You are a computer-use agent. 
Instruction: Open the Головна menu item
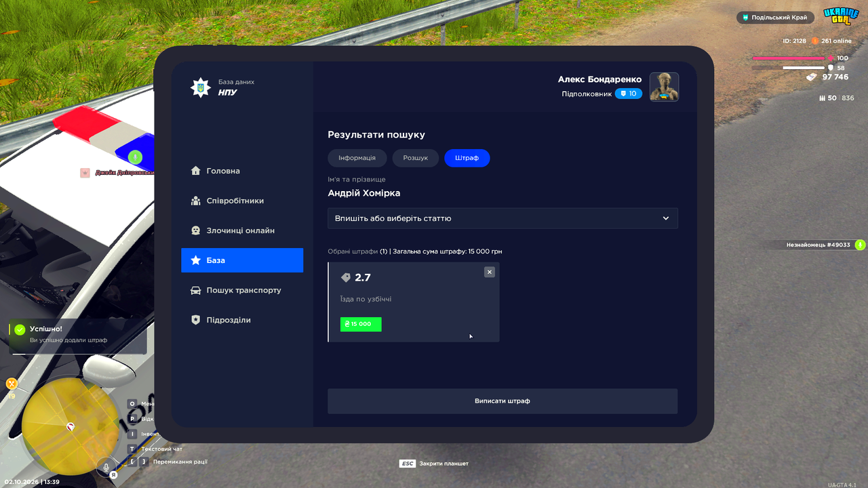coord(242,171)
